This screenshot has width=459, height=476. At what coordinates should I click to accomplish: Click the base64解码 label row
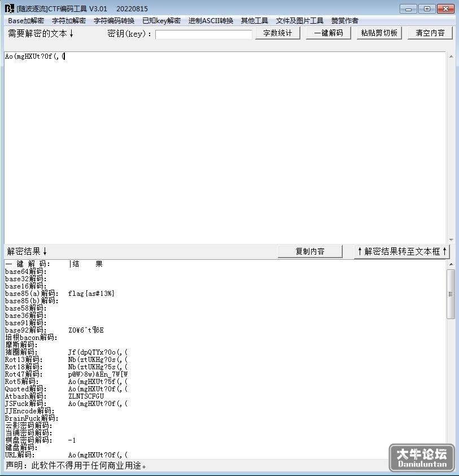click(26, 272)
